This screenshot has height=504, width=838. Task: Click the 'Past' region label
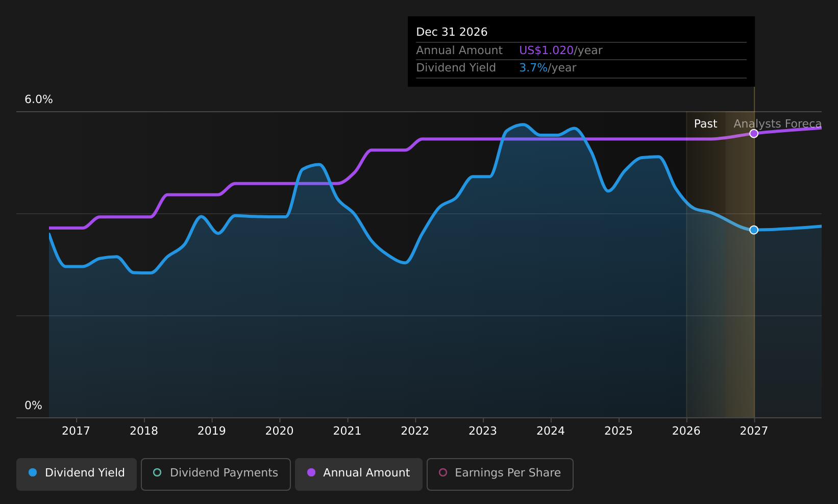click(x=705, y=124)
